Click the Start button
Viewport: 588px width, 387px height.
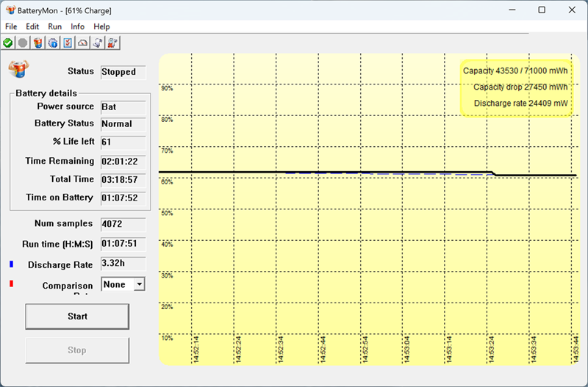pyautogui.click(x=77, y=317)
